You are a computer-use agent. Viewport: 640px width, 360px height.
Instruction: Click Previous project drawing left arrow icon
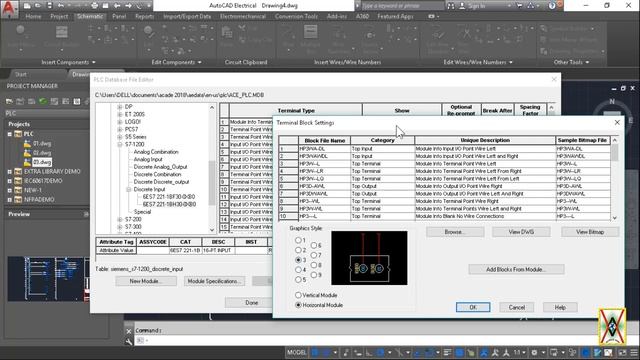117,6
